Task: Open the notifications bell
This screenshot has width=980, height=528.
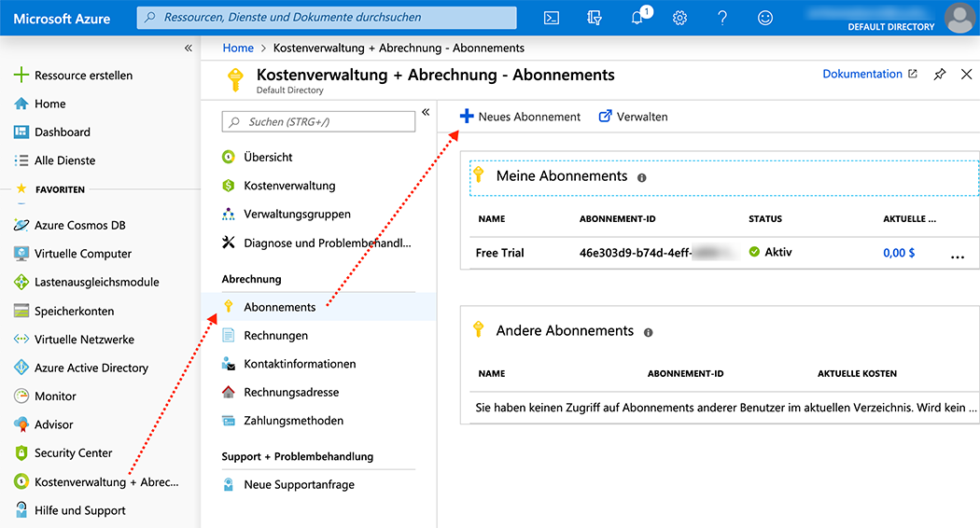Action: pyautogui.click(x=637, y=18)
